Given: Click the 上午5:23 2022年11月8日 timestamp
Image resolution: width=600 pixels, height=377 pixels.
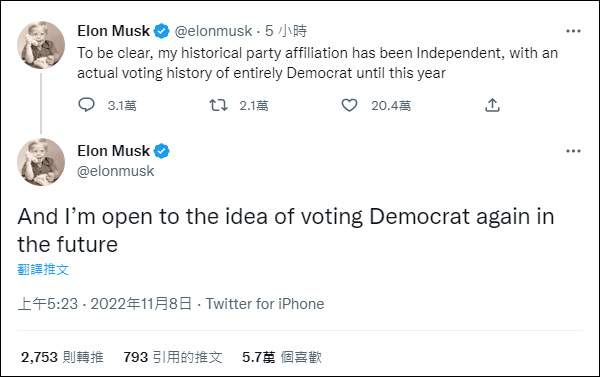Looking at the screenshot, I should click(104, 304).
